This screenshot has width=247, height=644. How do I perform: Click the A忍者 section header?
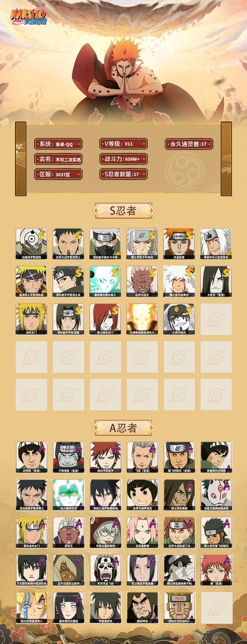point(123,428)
